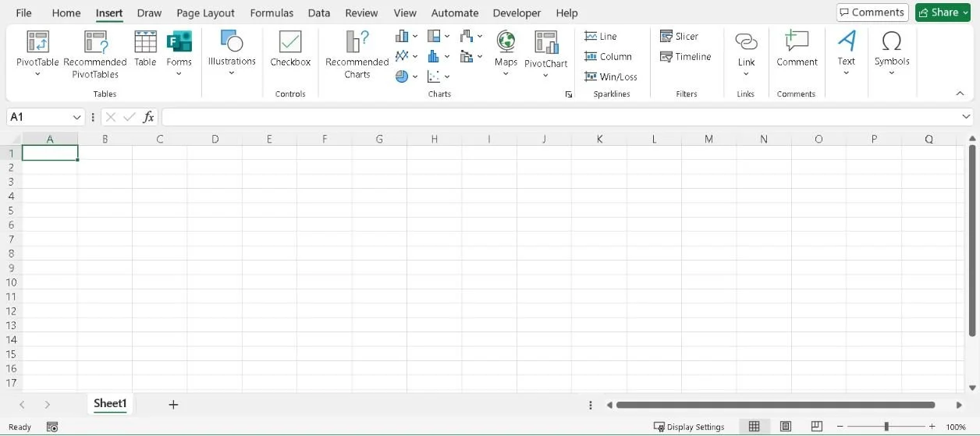Switch to the Home tab
Image resolution: width=980 pixels, height=436 pixels.
(x=66, y=12)
